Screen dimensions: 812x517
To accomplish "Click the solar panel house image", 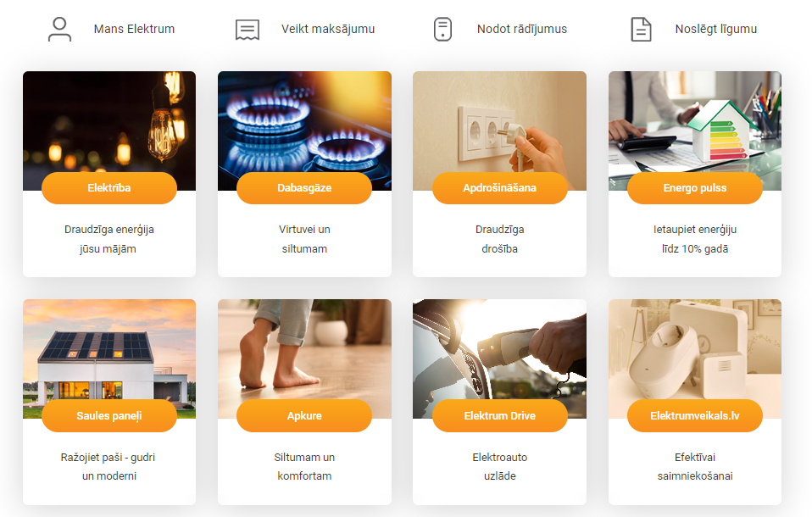I will (x=109, y=353).
